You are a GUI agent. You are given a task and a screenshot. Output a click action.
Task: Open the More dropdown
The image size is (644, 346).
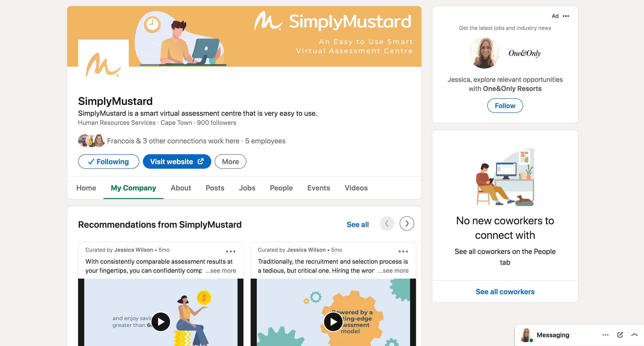pyautogui.click(x=230, y=161)
